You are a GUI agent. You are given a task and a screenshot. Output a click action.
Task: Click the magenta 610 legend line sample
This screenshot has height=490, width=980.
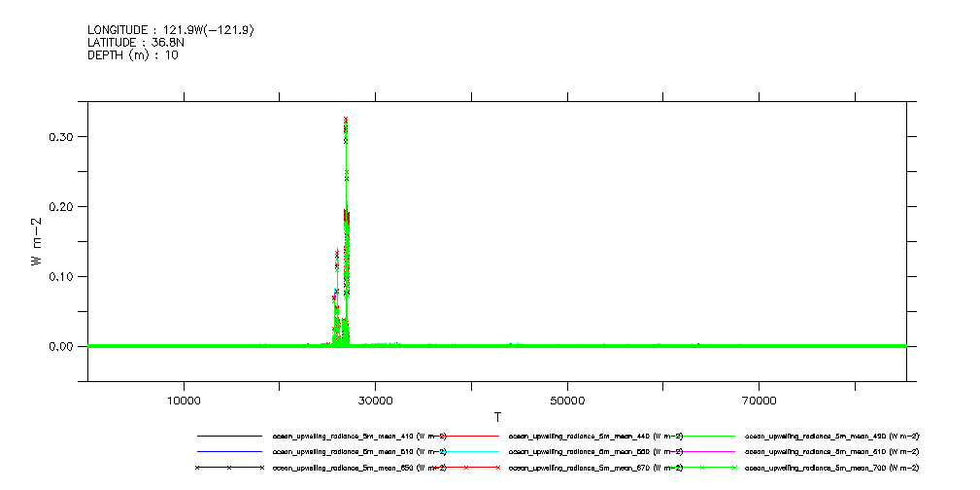pos(701,452)
